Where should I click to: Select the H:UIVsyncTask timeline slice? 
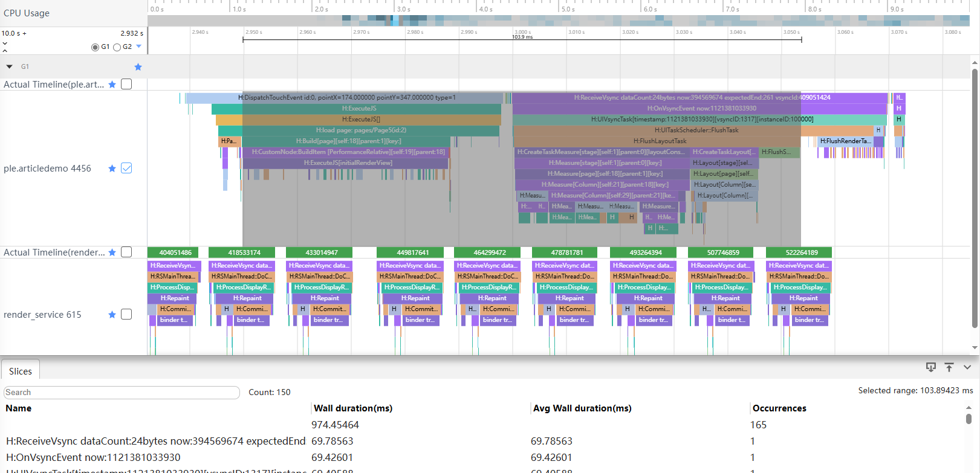pyautogui.click(x=700, y=119)
